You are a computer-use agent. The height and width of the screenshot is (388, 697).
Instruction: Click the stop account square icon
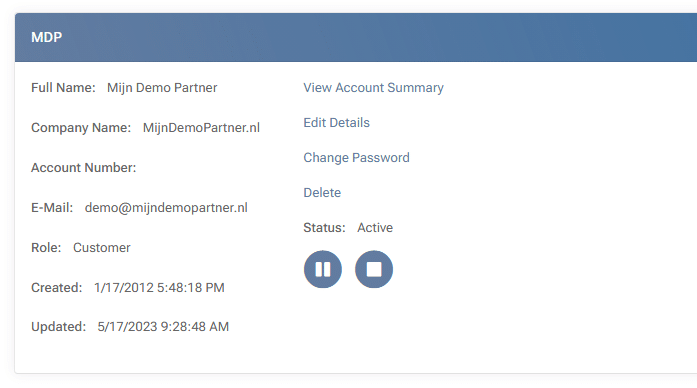pyautogui.click(x=374, y=269)
